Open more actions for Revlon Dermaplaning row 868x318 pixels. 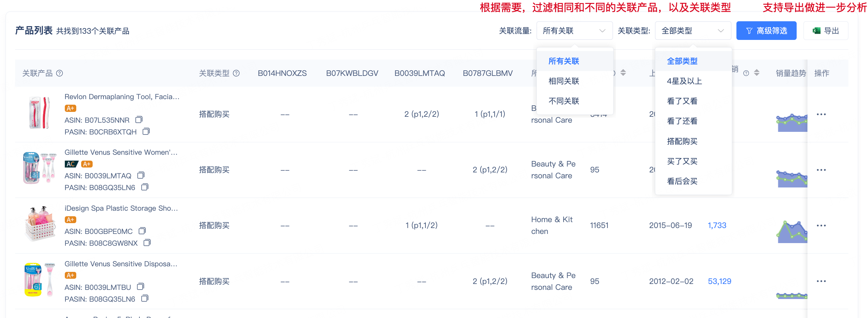(821, 114)
